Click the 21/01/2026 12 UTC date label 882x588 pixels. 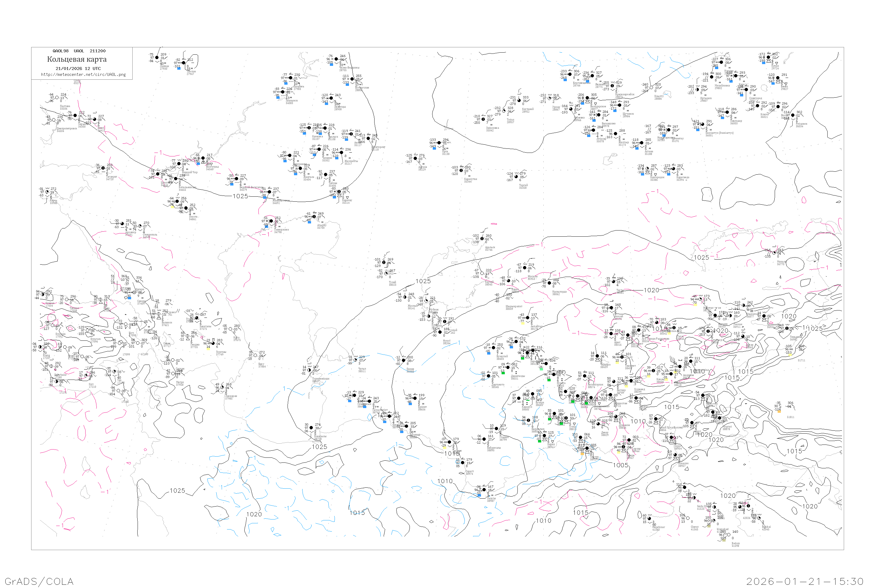tap(78, 69)
